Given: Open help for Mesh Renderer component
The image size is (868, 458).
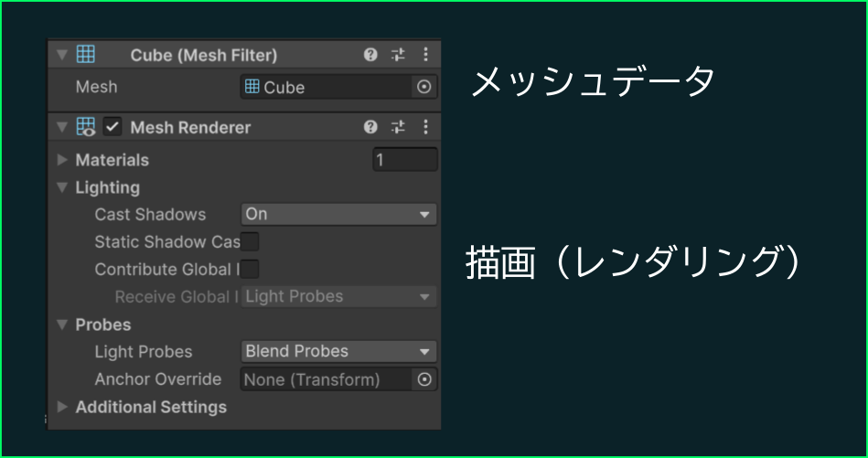Looking at the screenshot, I should 370,127.
